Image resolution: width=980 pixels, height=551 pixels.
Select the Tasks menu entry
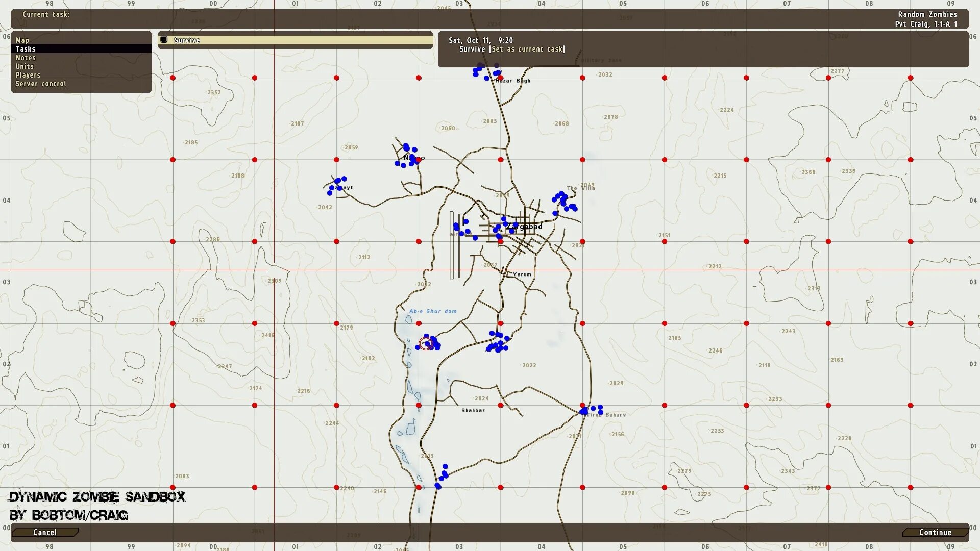(x=81, y=49)
